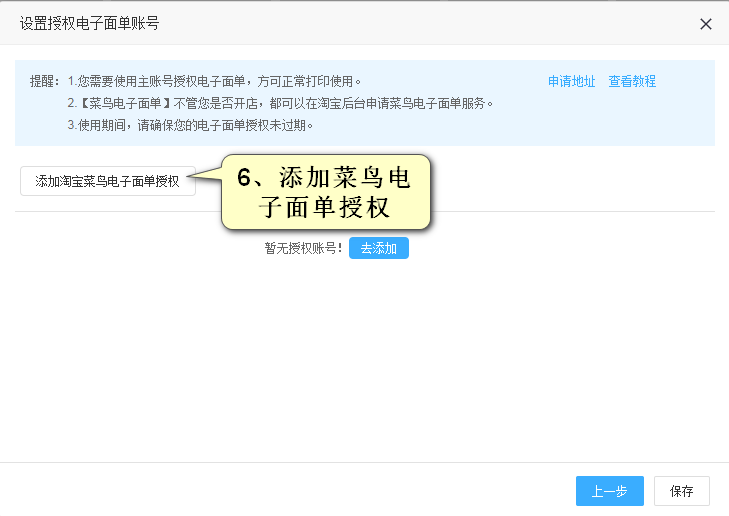Open the 查看教程 tutorial link

[632, 81]
